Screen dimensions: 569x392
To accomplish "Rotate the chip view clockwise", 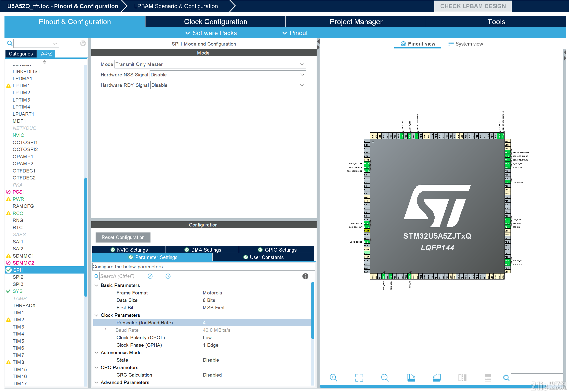I will click(411, 378).
